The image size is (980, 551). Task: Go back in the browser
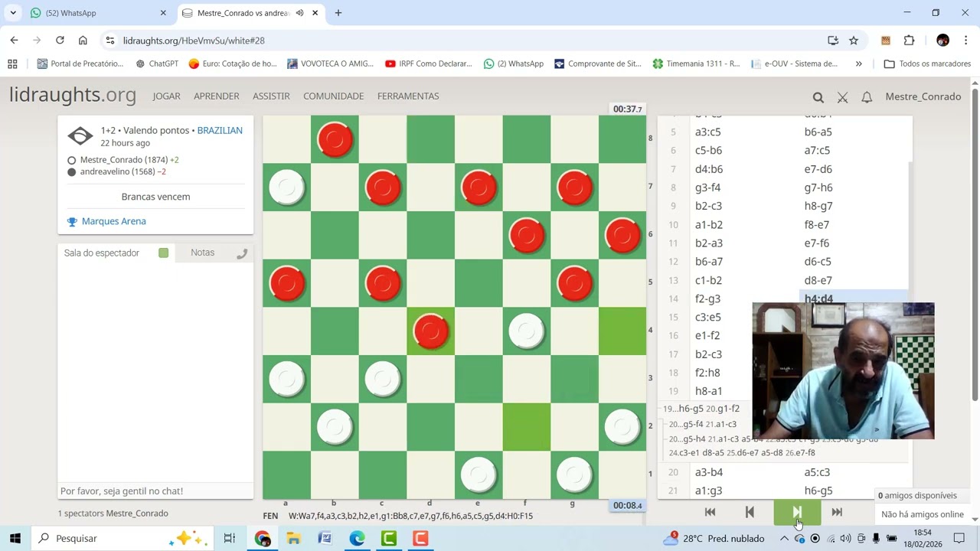click(14, 41)
